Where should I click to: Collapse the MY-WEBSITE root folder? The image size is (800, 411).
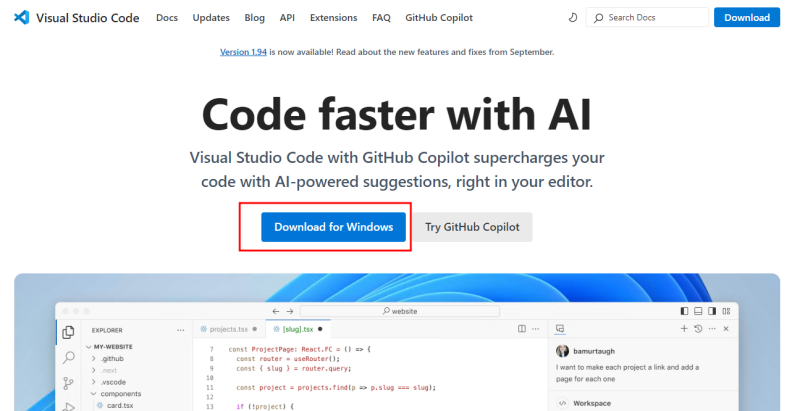(x=89, y=347)
